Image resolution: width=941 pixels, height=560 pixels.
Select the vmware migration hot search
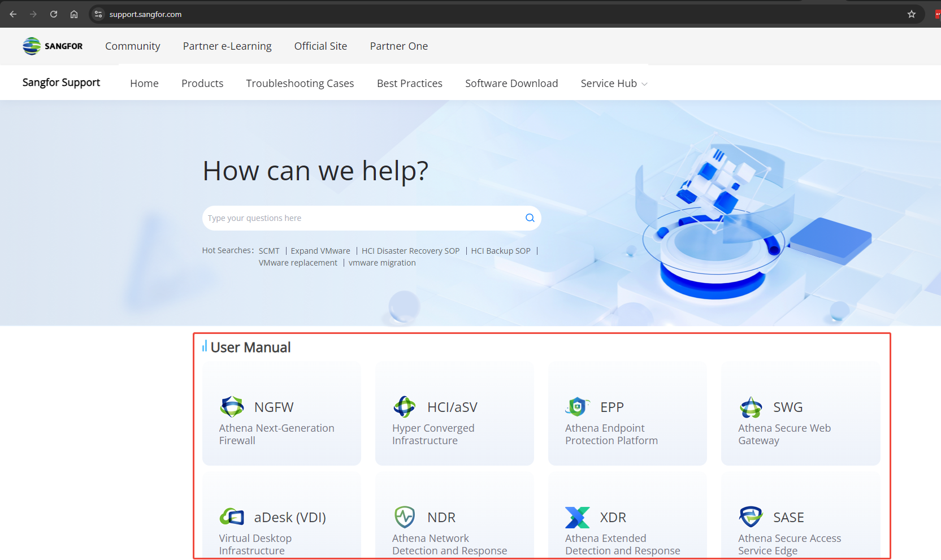click(x=382, y=263)
